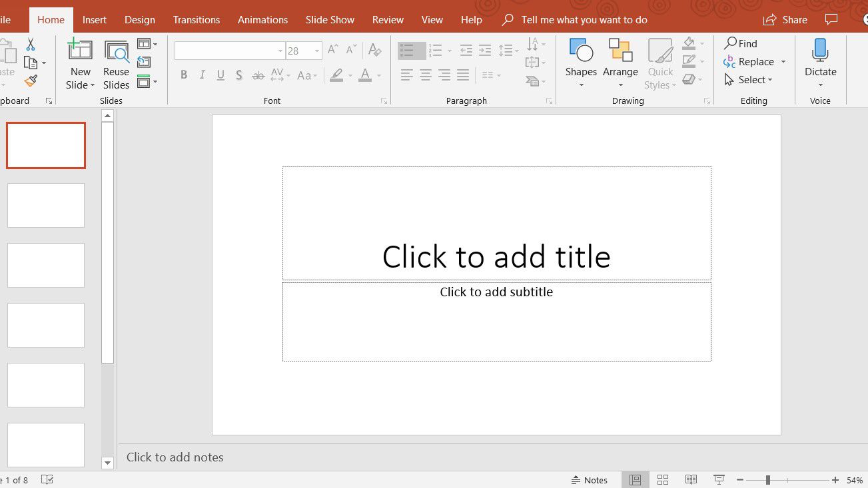Click the spell check icon in the status bar

pos(47,480)
